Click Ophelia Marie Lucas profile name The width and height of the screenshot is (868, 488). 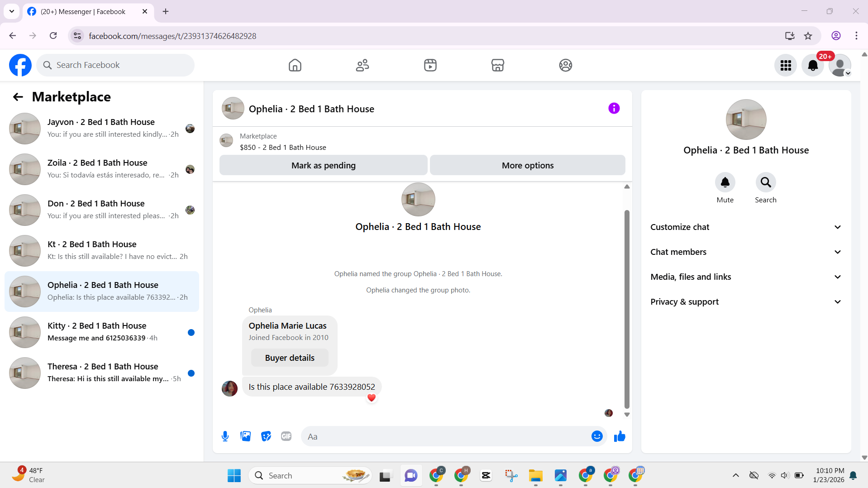tap(287, 326)
